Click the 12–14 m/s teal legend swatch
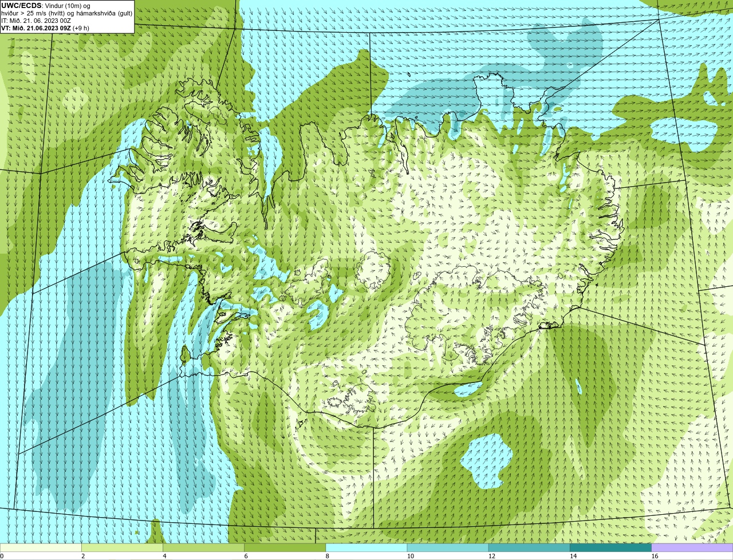Screen dimensions: 733x560 [x=529, y=547]
